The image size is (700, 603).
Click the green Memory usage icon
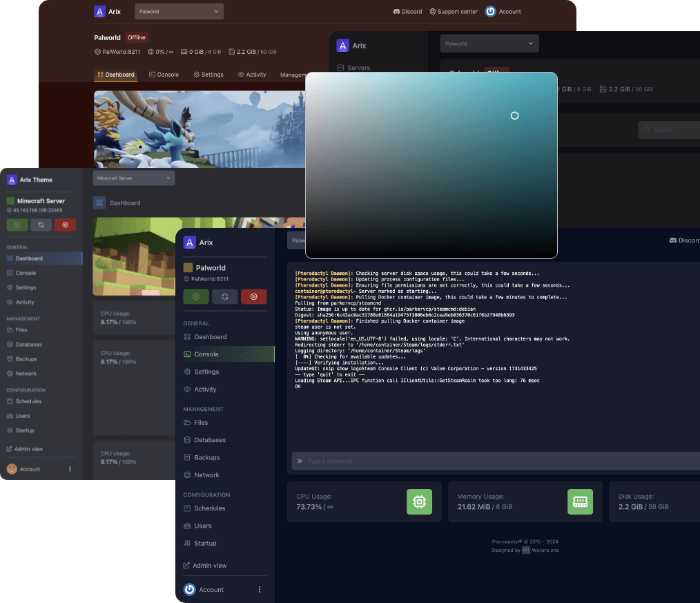580,501
